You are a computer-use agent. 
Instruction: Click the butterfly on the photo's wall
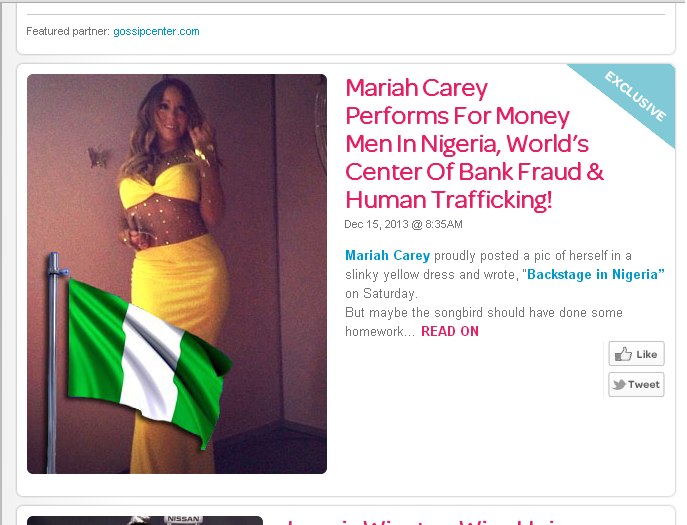98,157
